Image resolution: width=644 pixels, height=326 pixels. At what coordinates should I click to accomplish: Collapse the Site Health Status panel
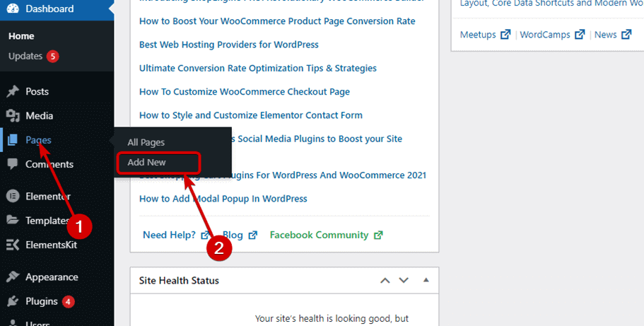pyautogui.click(x=426, y=280)
